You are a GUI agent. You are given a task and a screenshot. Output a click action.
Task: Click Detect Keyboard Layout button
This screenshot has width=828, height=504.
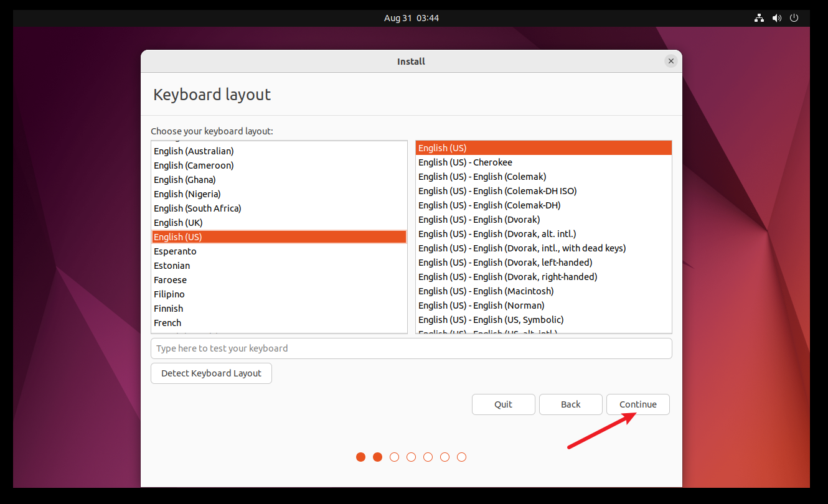click(x=211, y=373)
